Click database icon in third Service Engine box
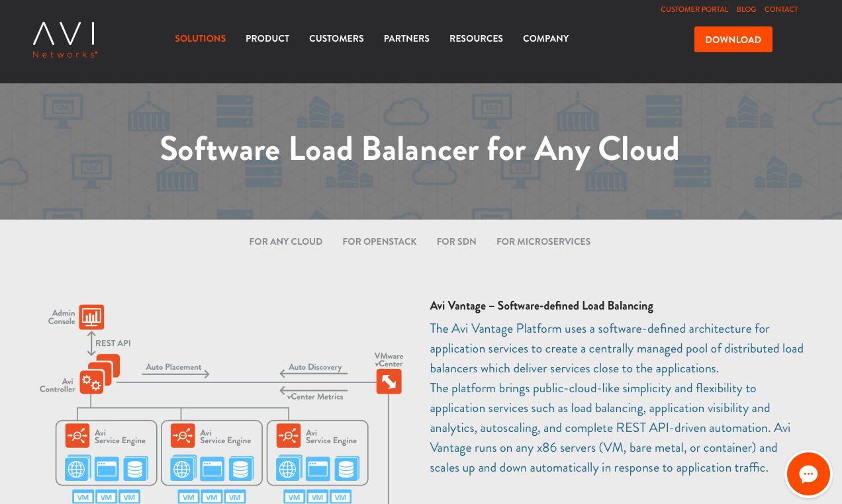 [x=346, y=468]
